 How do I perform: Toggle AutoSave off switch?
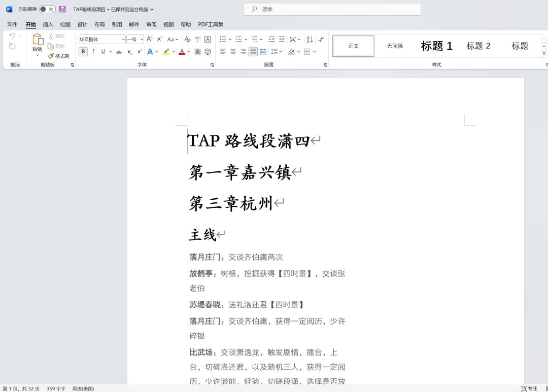click(x=47, y=9)
